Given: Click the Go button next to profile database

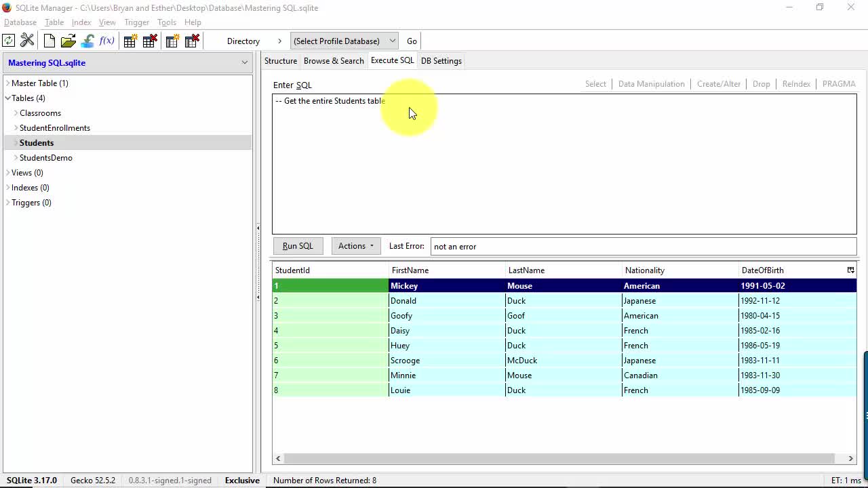Looking at the screenshot, I should click(412, 41).
